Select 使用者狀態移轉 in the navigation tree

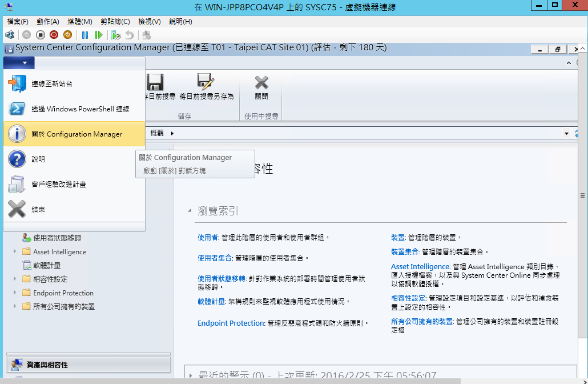coord(57,238)
